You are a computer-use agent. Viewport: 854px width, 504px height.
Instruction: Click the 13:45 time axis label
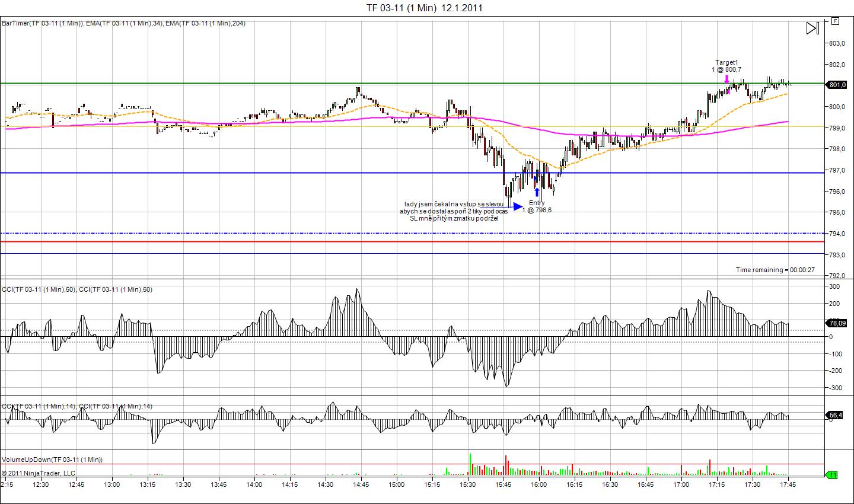219,484
